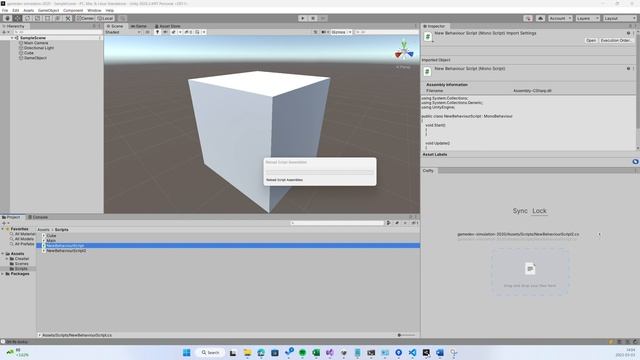Screen dimensions: 640x360
Task: Select the Scale tool in Unity toolbar
Action: [38, 18]
